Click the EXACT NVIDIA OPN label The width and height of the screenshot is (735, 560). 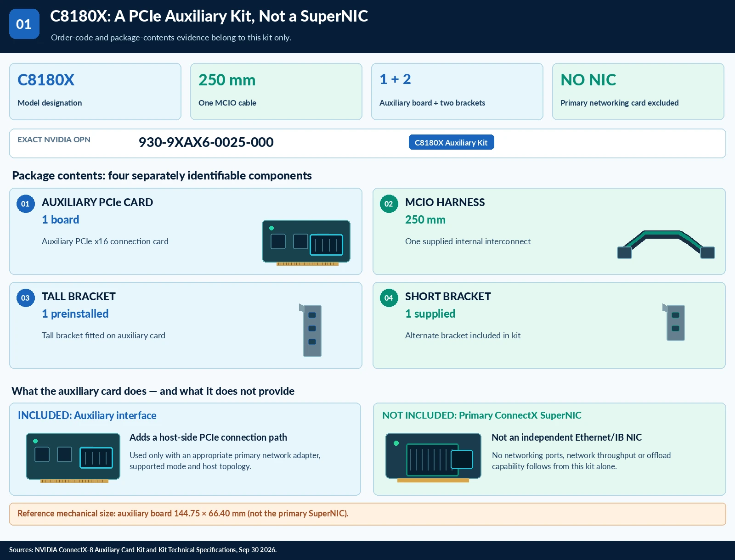pyautogui.click(x=54, y=140)
